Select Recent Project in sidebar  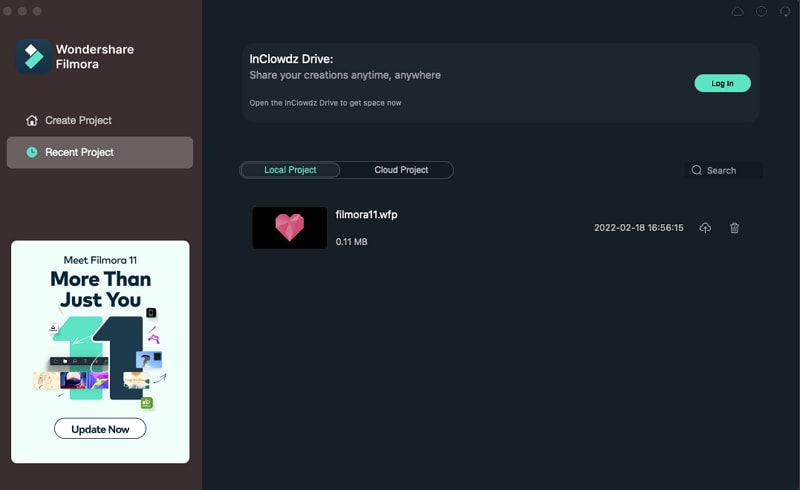tap(100, 152)
